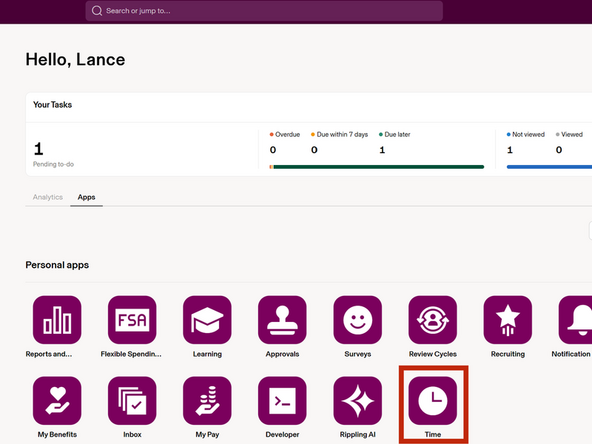Switch to the Analytics tab
This screenshot has width=592, height=444.
[48, 197]
